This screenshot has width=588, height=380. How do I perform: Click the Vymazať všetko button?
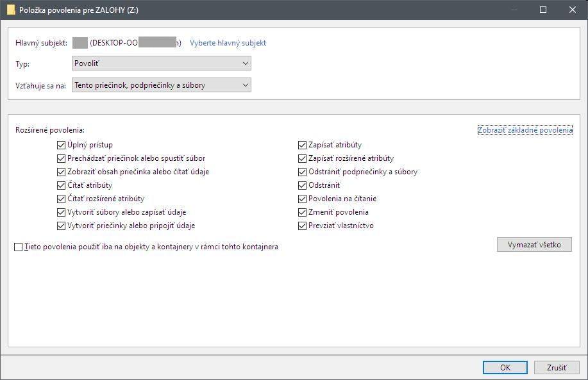534,245
